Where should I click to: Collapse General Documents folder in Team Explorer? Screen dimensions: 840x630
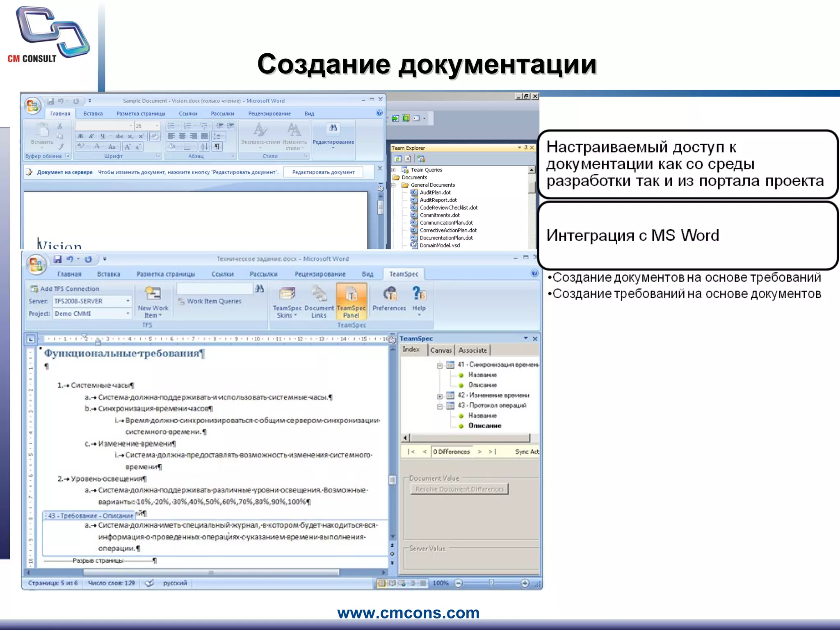click(x=393, y=185)
